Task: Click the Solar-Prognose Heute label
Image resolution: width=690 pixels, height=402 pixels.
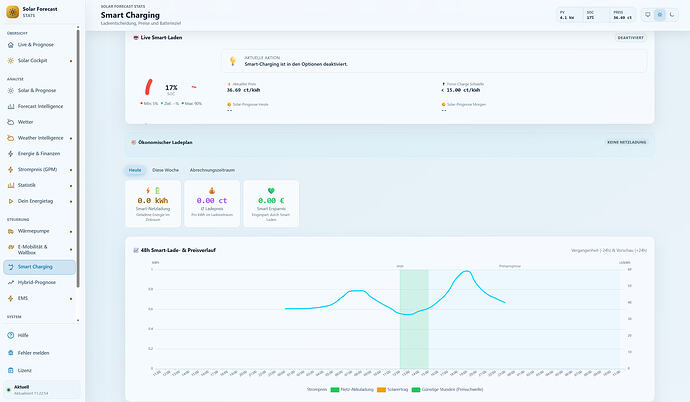Action: (x=250, y=105)
